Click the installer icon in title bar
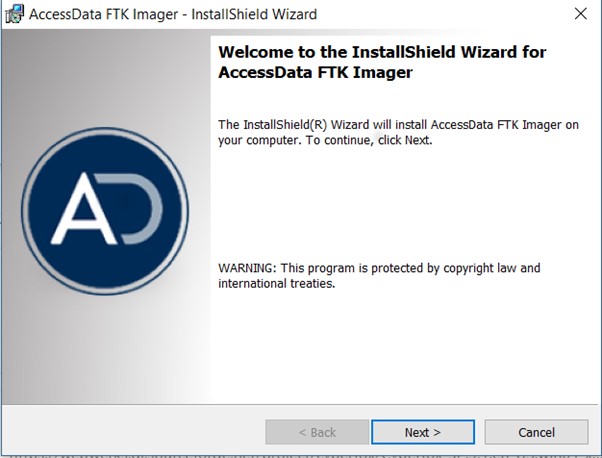Image resolution: width=602 pixels, height=458 pixels. click(x=15, y=15)
